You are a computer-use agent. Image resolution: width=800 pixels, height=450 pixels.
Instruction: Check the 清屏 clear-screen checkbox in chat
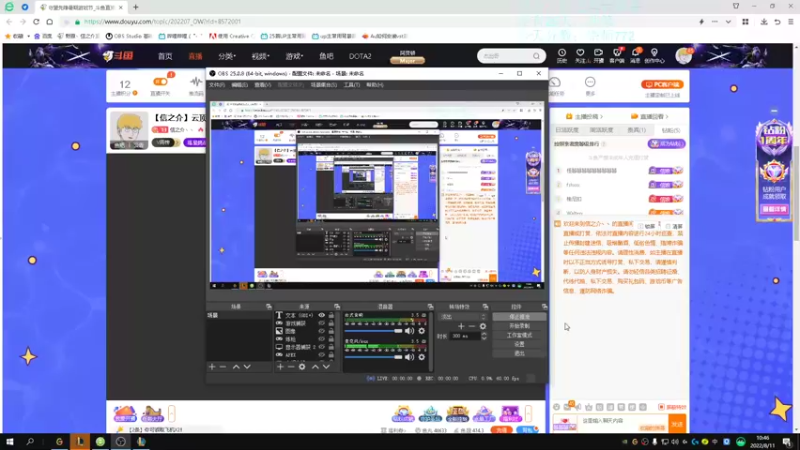tap(668, 226)
